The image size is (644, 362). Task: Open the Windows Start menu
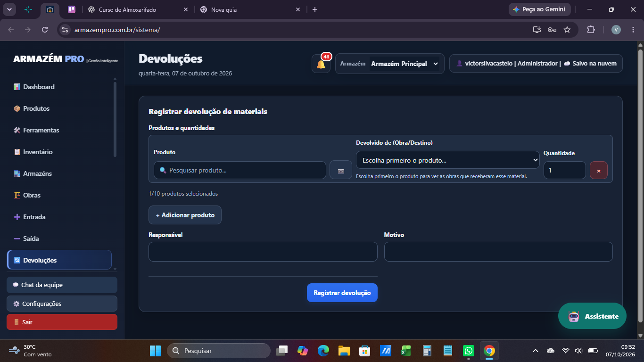[x=155, y=351]
